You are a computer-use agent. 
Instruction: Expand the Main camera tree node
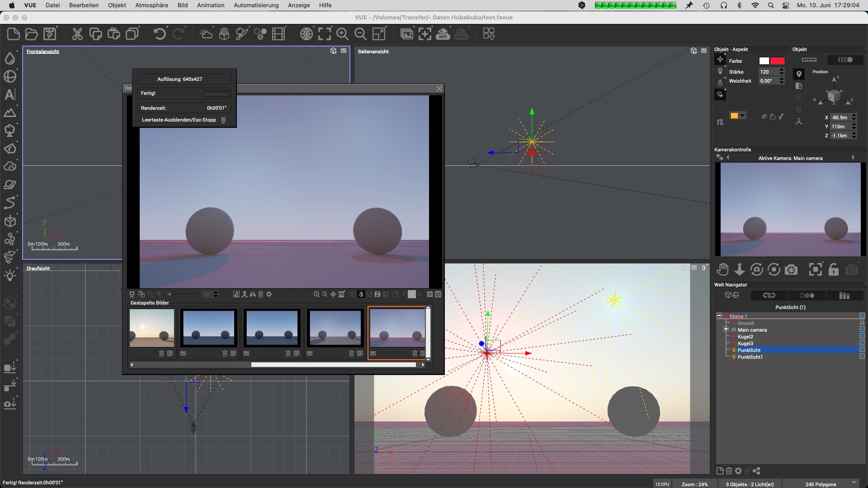click(x=726, y=329)
